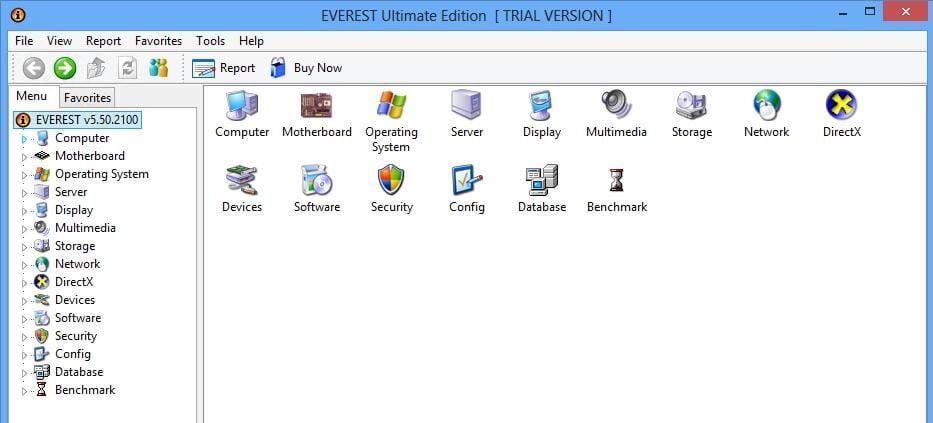Expand the Operating System tree node arrow
Image resolution: width=933 pixels, height=423 pixels.
24,175
